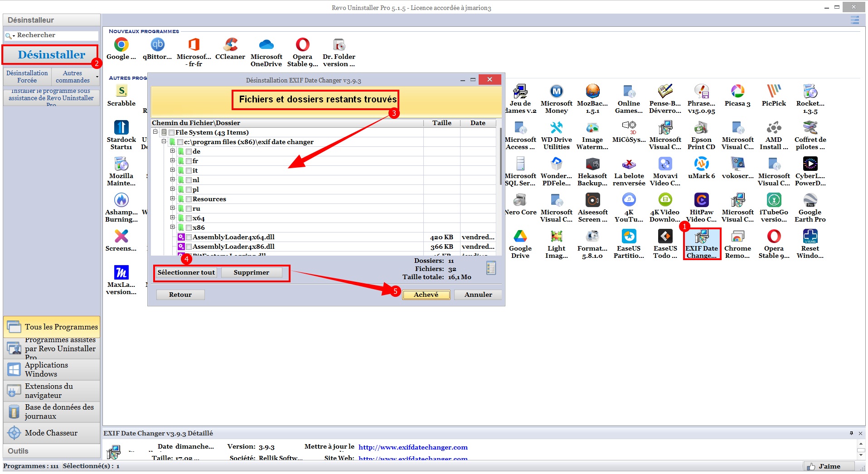Select the Screens program icon
The image size is (868, 474).
[x=121, y=236]
